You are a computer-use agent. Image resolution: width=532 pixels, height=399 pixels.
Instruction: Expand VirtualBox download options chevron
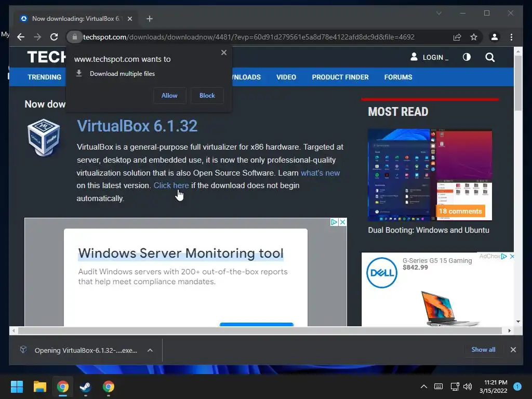(x=150, y=350)
